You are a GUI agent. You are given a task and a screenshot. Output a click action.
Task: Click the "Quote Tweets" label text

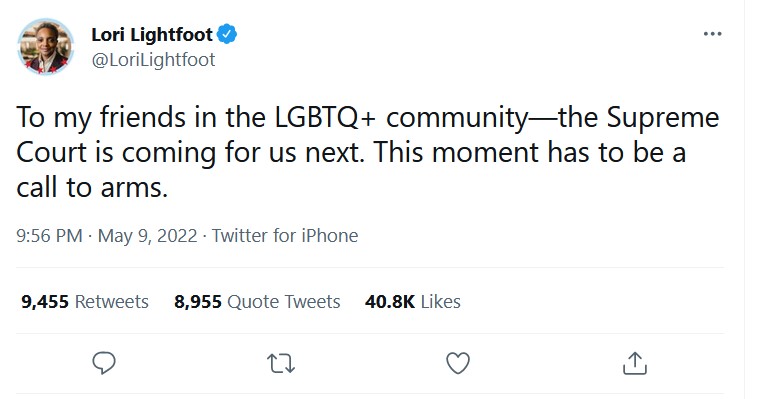point(283,301)
